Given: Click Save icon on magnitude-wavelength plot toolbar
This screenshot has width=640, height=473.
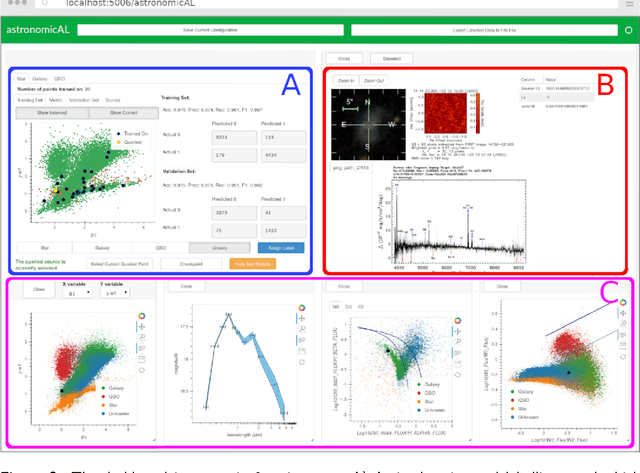Looking at the screenshot, I should 302,351.
